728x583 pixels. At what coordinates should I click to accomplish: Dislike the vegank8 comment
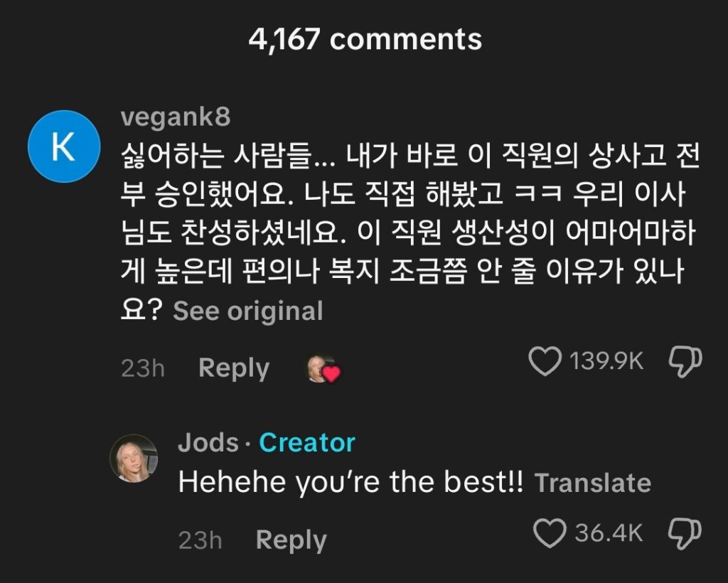click(685, 362)
